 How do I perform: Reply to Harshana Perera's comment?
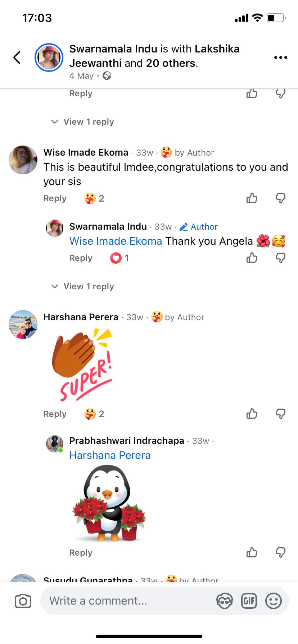tap(55, 414)
